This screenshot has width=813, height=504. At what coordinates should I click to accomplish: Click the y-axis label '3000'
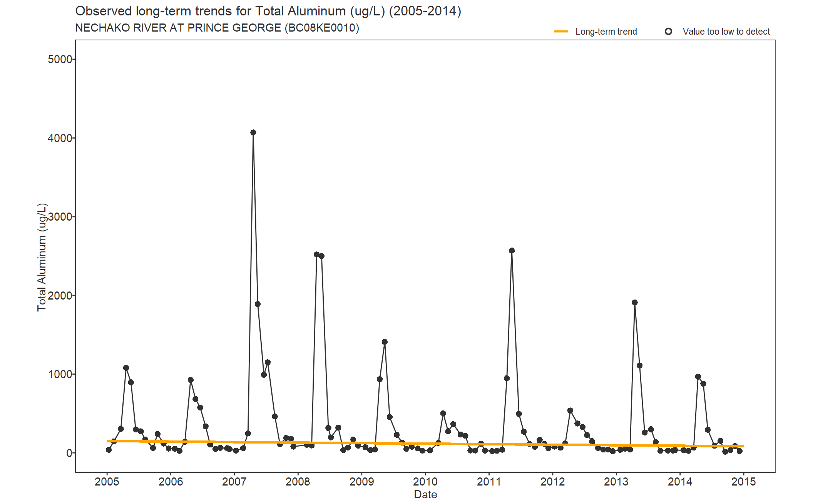point(60,217)
